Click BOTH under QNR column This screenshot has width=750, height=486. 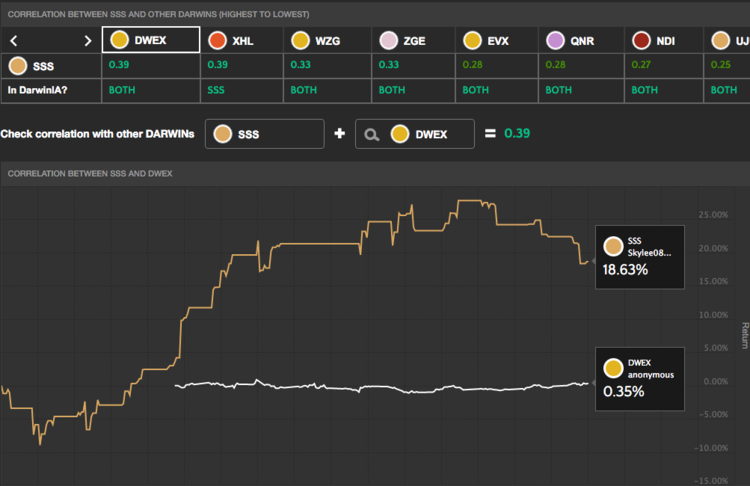coord(559,90)
